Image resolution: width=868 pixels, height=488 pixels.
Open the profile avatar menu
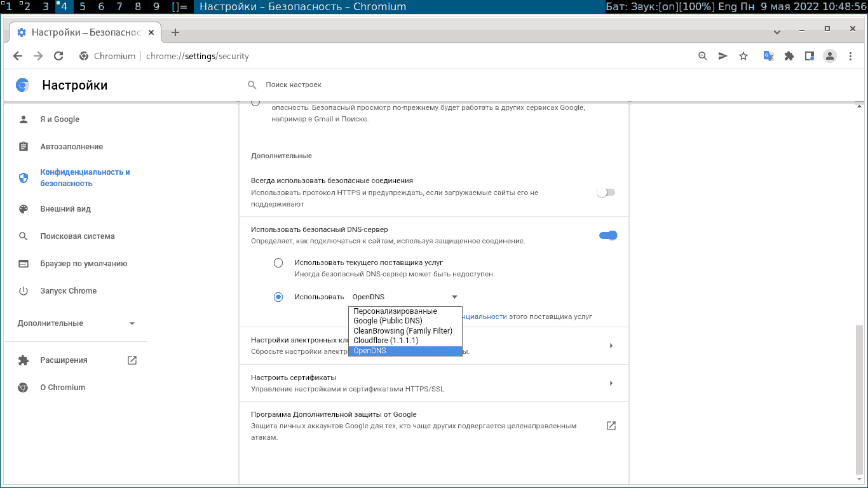click(x=830, y=56)
